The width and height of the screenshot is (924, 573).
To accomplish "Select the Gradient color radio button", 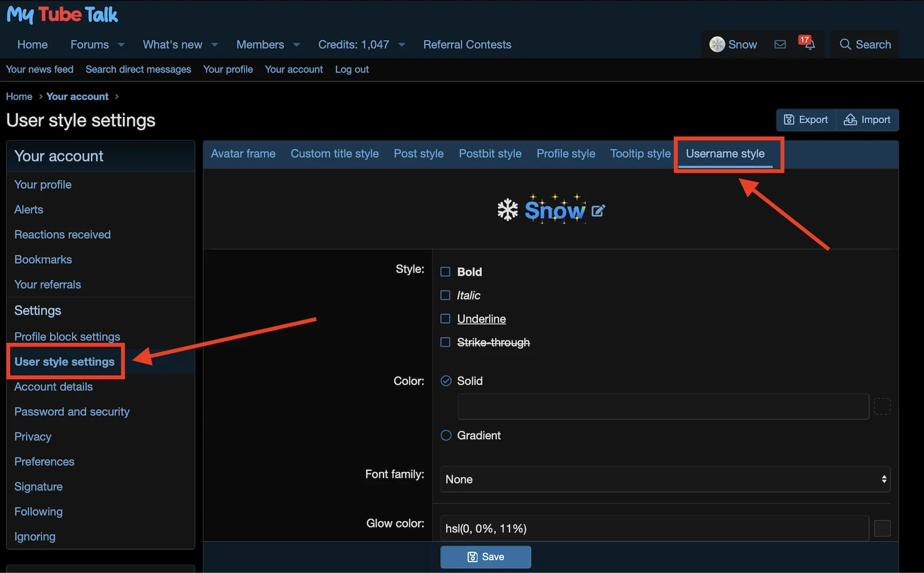I will (x=446, y=435).
